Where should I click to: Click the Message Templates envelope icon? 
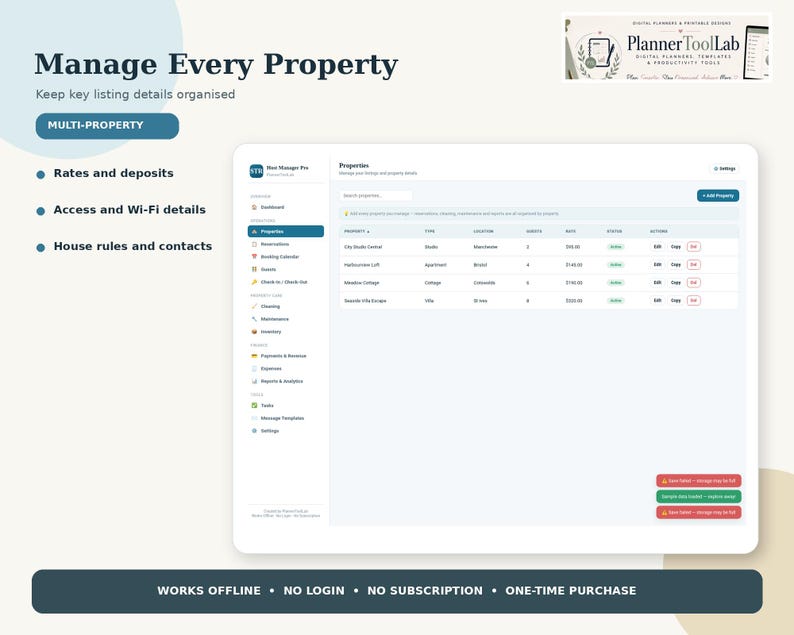point(254,418)
